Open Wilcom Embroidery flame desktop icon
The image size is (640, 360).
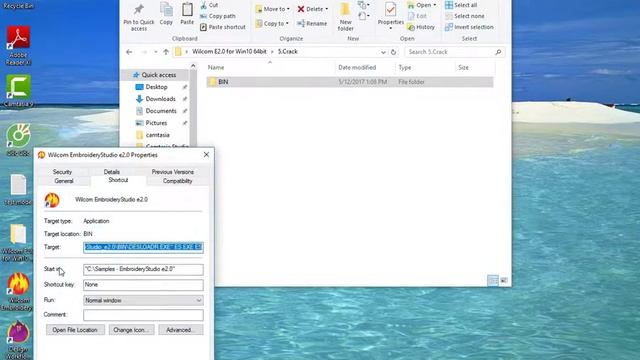(18, 292)
